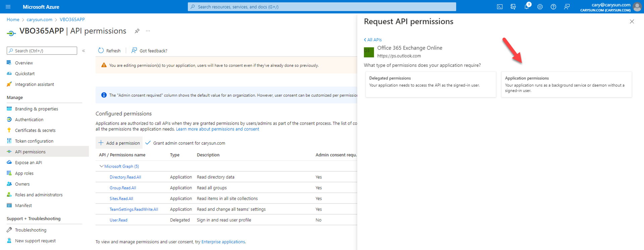
Task: Click the App roles grid icon
Action: coord(9,173)
